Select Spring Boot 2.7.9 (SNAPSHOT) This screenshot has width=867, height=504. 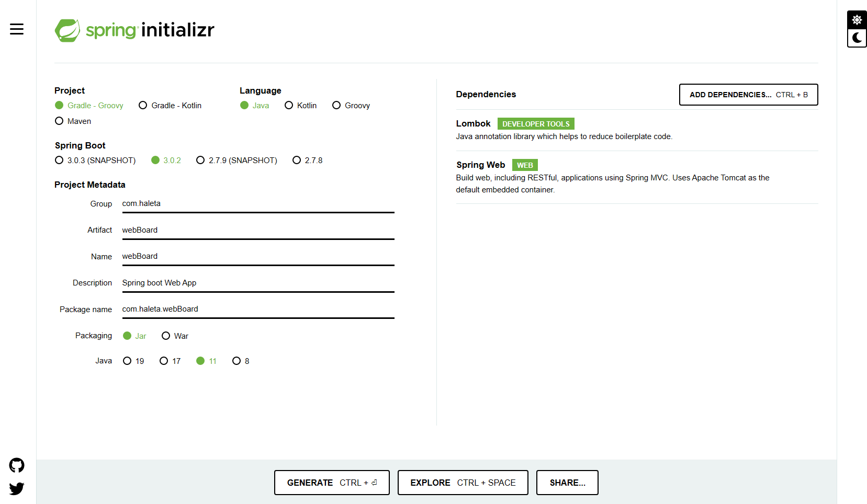237,161
